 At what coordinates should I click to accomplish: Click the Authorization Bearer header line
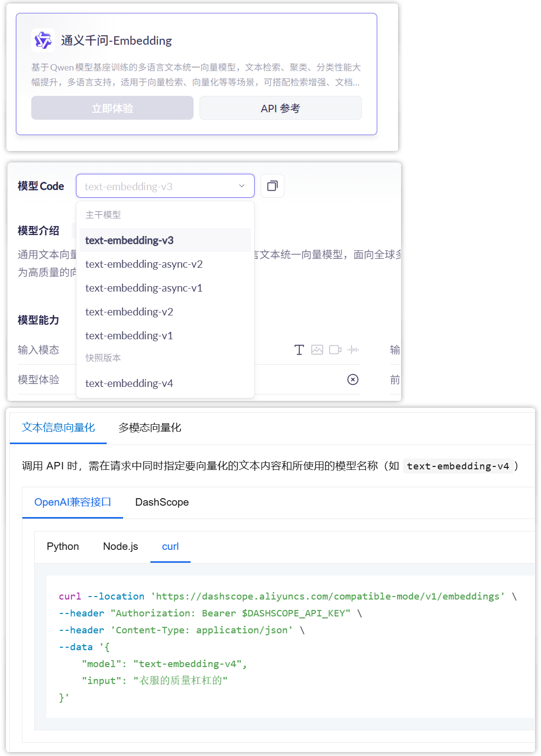point(210,613)
